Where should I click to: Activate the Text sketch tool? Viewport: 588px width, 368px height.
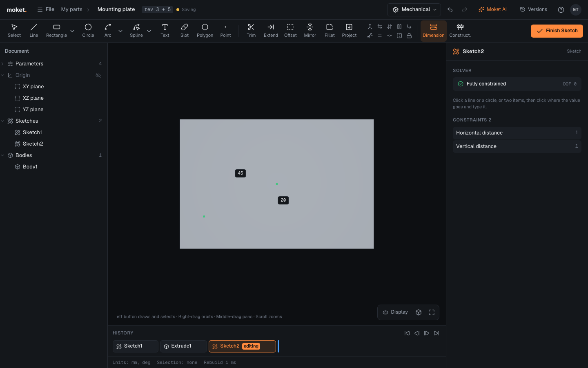(165, 31)
